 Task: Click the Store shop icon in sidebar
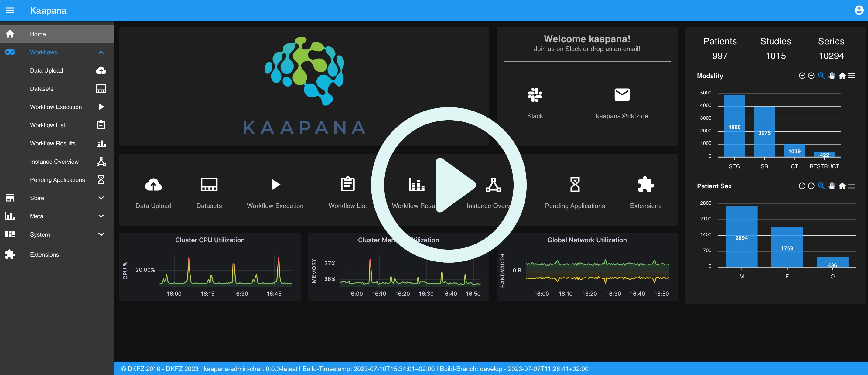[x=10, y=198]
